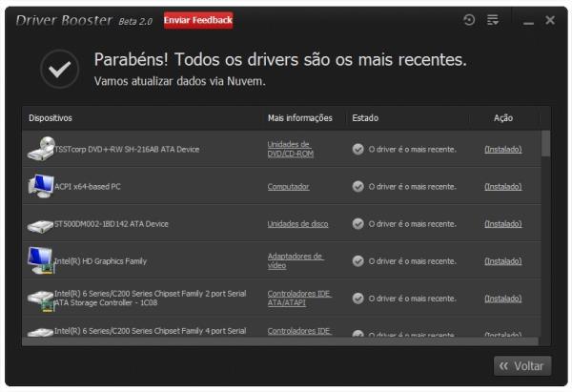Click the Estado column header
The image size is (572, 392).
coord(365,118)
